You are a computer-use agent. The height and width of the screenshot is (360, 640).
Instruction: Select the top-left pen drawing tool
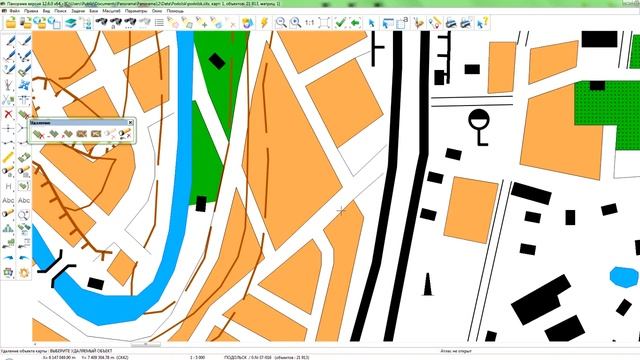[9, 41]
